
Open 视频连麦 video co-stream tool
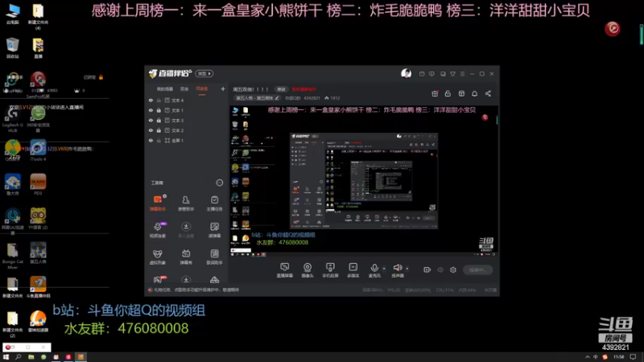[x=157, y=230]
